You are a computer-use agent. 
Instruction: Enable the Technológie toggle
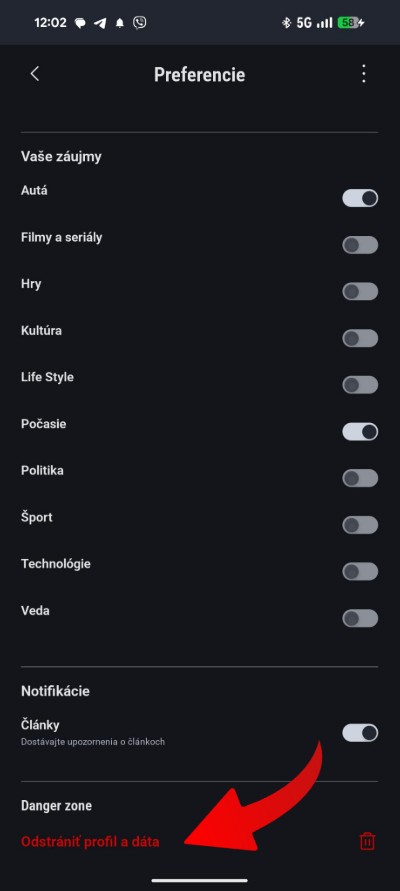[360, 572]
